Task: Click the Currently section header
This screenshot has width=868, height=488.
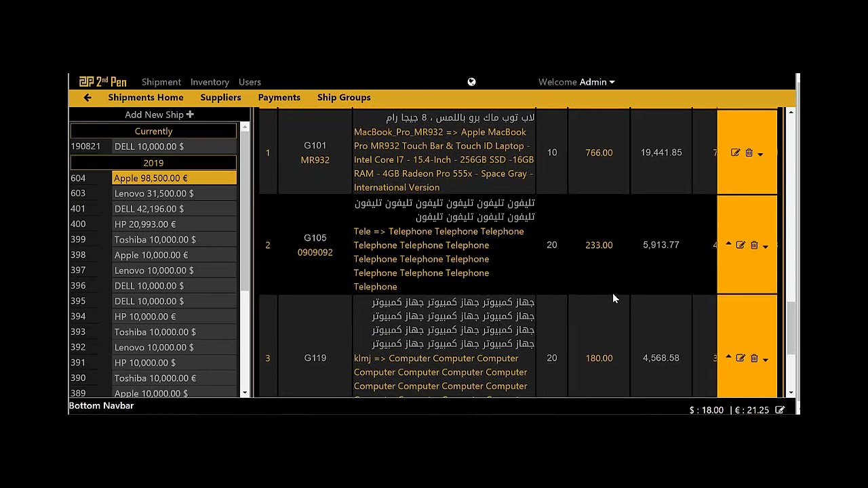Action: click(153, 131)
